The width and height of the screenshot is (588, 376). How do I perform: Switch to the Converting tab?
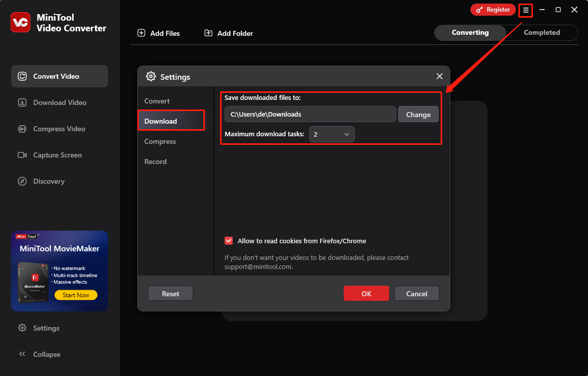point(470,33)
